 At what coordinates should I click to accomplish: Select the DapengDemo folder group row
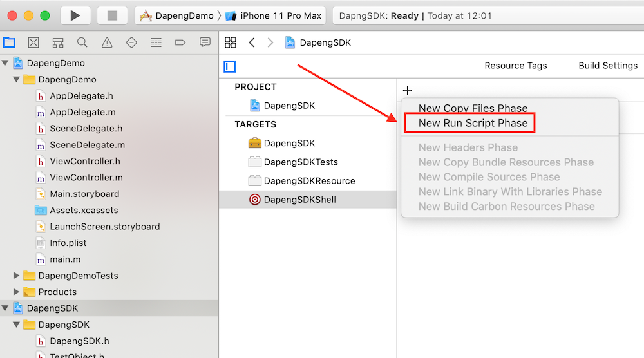pos(109,79)
